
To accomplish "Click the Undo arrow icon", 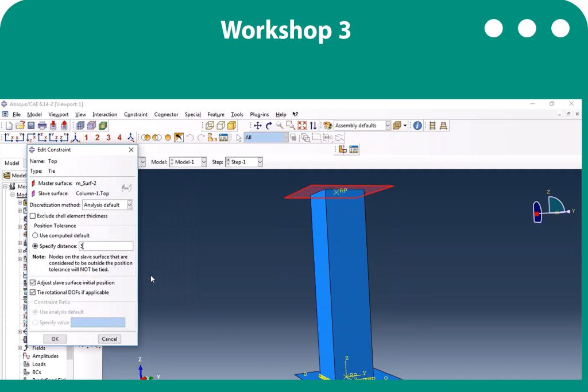I will coord(190,138).
